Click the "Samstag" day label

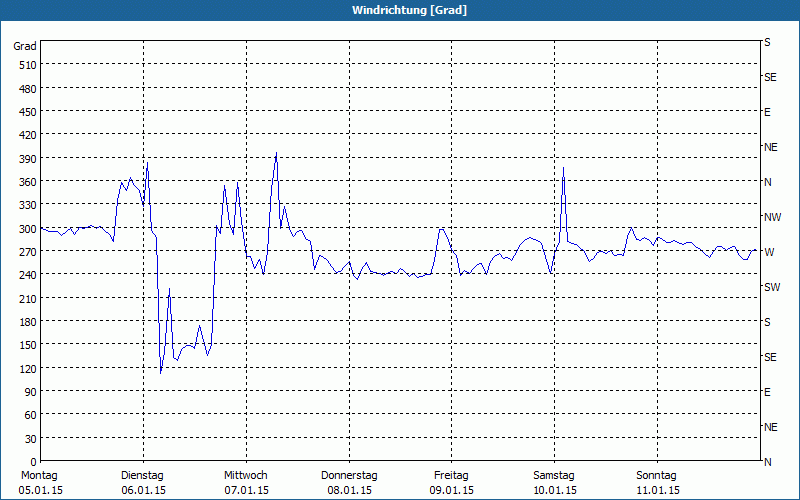[554, 476]
